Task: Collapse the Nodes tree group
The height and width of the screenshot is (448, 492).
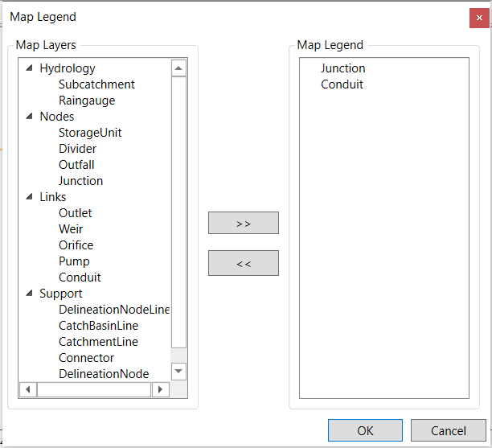Action: coord(29,117)
